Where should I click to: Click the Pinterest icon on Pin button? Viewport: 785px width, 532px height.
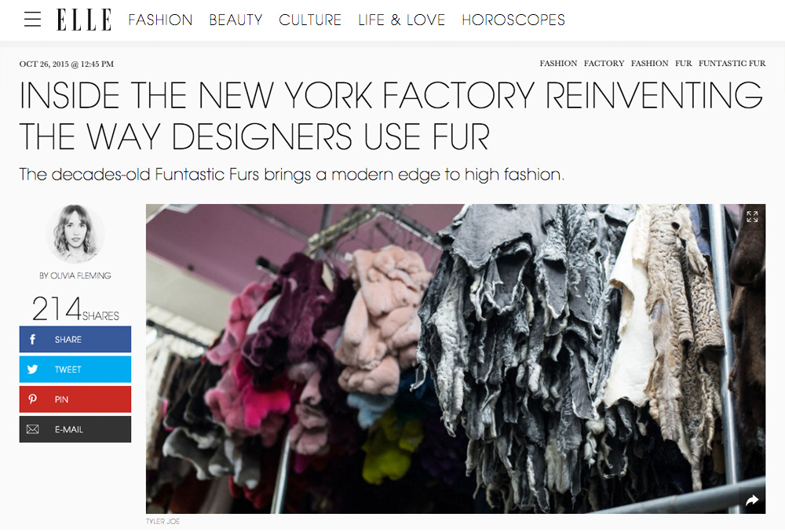32,399
